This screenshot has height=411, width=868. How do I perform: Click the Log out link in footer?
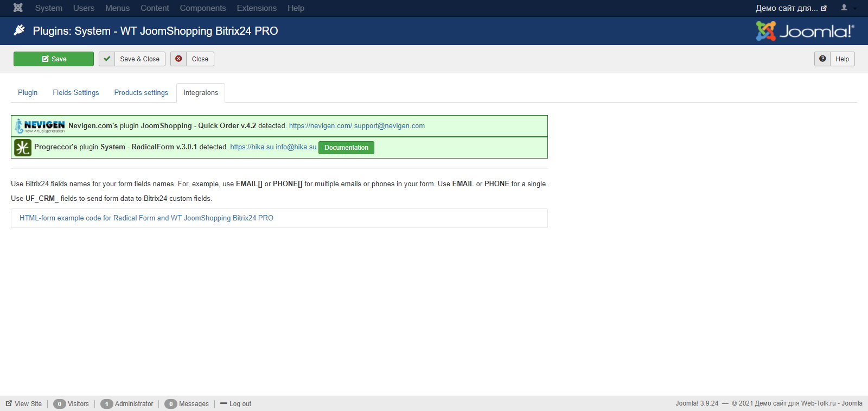(x=240, y=404)
